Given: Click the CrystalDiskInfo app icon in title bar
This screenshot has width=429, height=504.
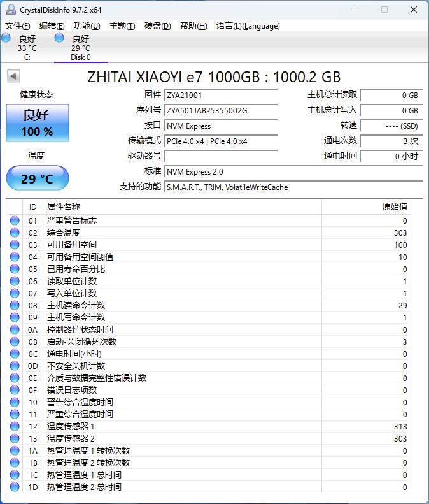Looking at the screenshot, I should point(11,10).
